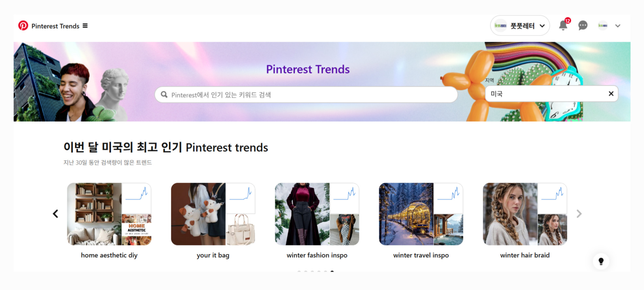Viewport: 644px width, 290px height.
Task: Click the Pinterest logo icon
Action: coord(23,26)
